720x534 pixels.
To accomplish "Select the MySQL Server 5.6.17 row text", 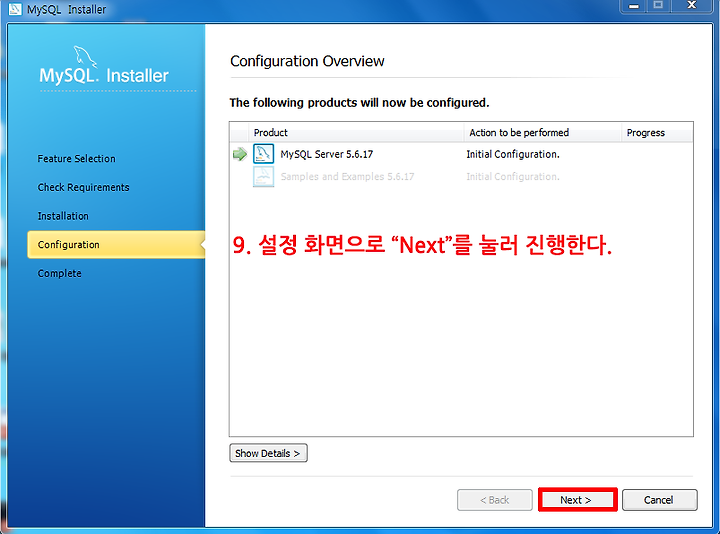I will click(x=326, y=154).
